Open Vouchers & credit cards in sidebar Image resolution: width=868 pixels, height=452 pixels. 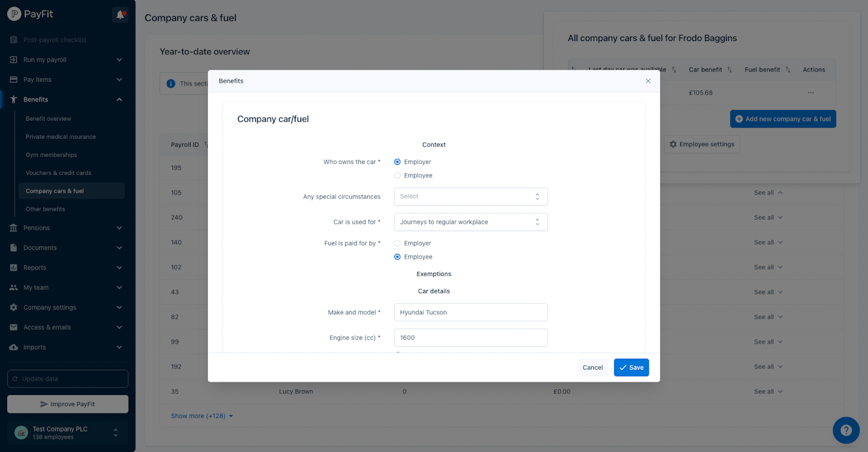pyautogui.click(x=58, y=173)
